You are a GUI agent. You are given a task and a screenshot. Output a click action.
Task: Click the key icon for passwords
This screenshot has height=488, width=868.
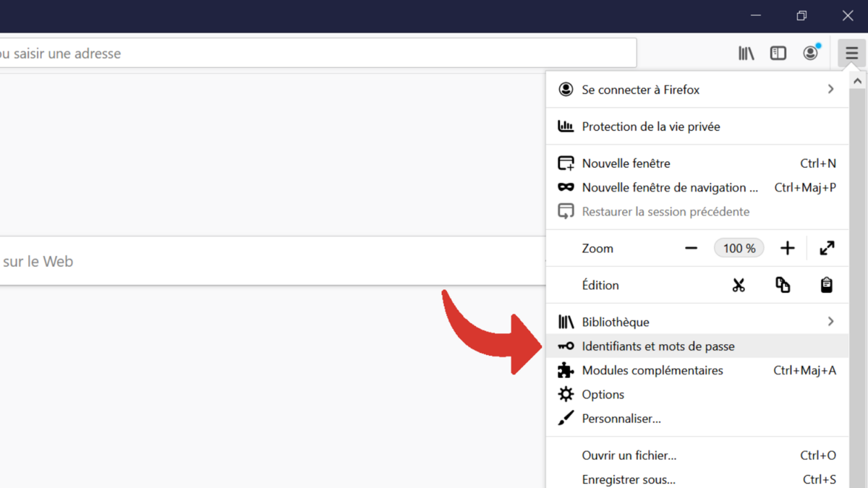pyautogui.click(x=566, y=346)
